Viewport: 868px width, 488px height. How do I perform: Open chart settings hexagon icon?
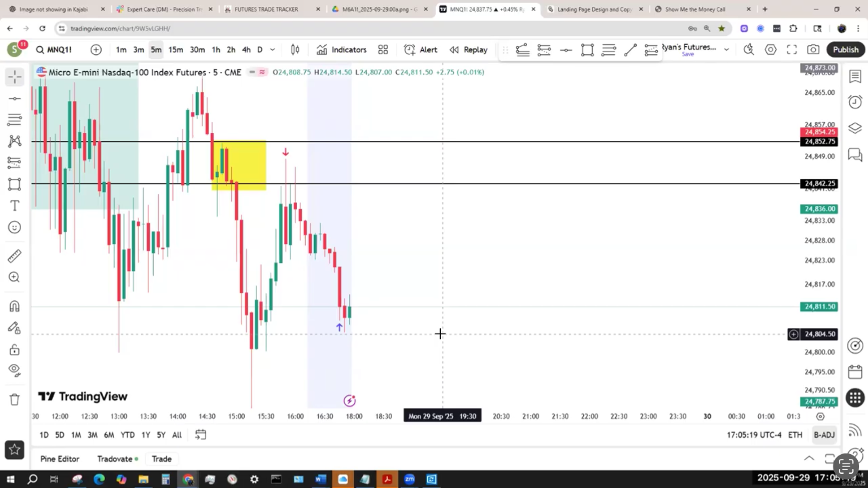(x=770, y=49)
